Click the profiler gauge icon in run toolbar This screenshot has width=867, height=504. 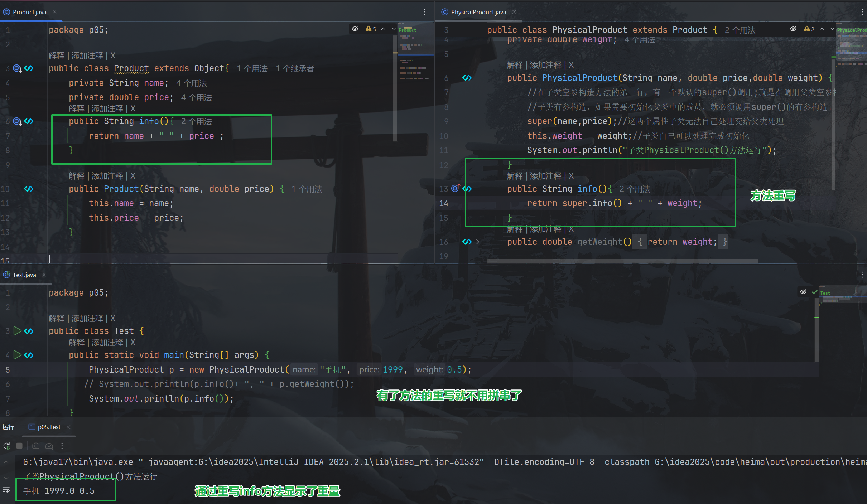[49, 446]
